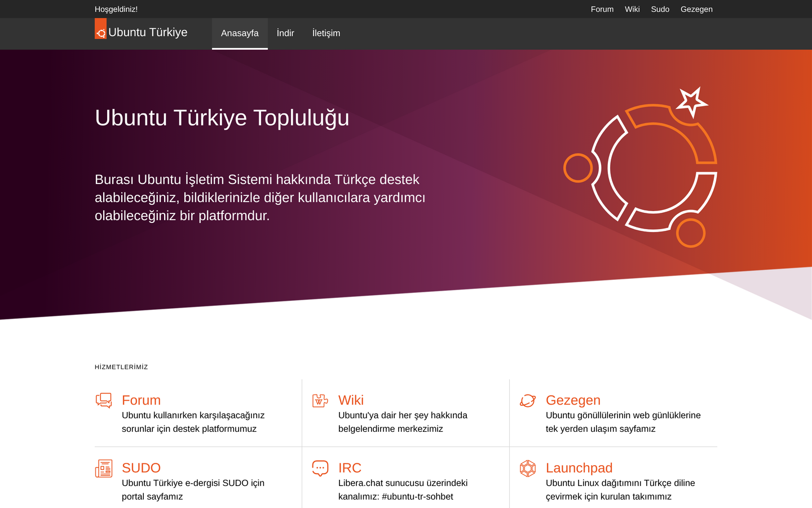Click the Ubuntu logo icon in the header

(100, 29)
